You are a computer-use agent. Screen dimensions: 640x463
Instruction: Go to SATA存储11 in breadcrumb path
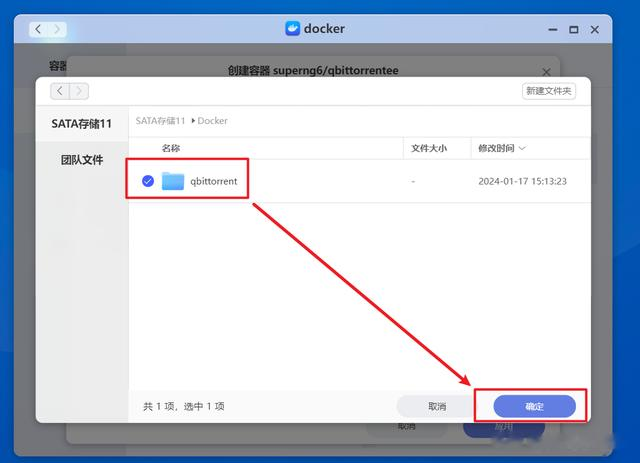point(160,121)
